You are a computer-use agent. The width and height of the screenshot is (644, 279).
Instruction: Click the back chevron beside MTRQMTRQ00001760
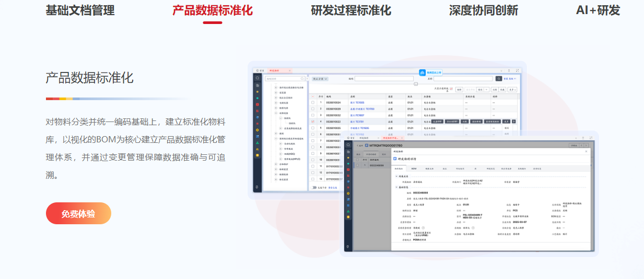point(358,145)
